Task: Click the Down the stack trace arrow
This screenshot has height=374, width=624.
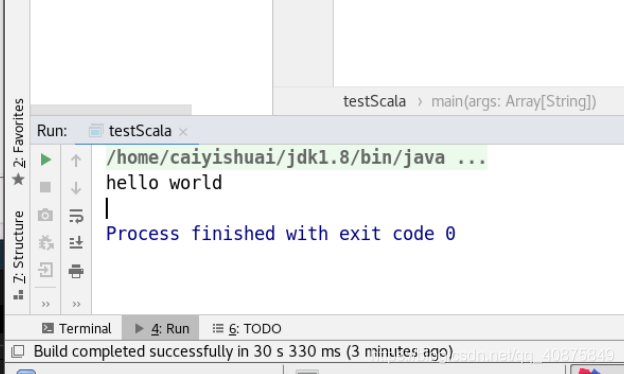Action: [x=76, y=187]
